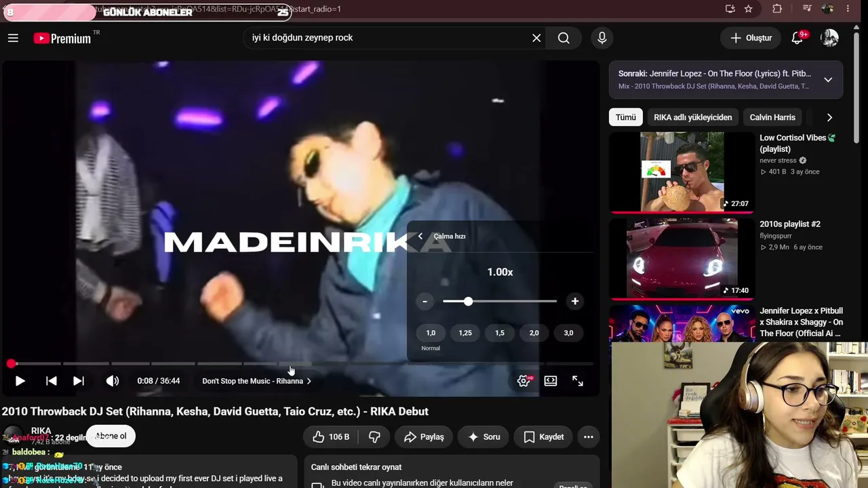The height and width of the screenshot is (488, 868).
Task: Open the Low Cortisol Vibes thumbnail
Action: (682, 172)
